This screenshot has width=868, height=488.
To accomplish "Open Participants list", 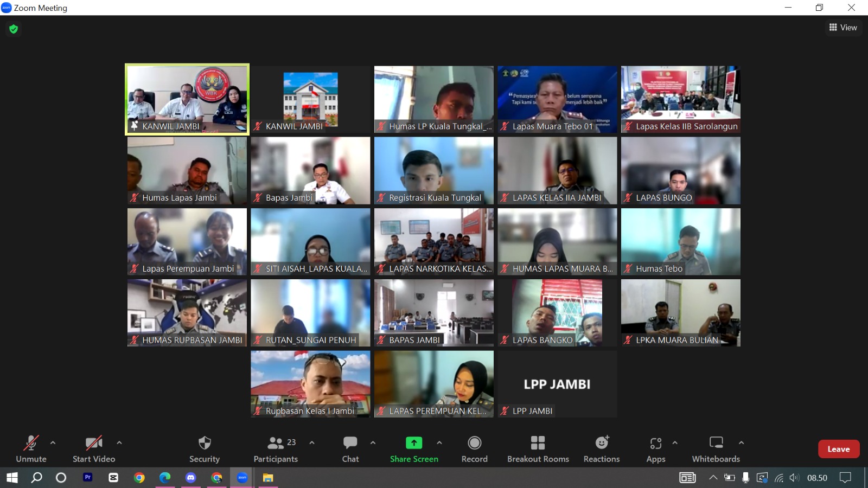I will click(276, 449).
